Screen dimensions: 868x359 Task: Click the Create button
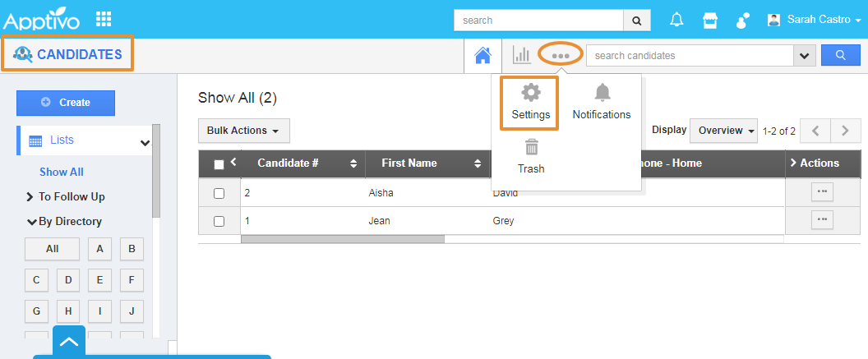click(x=66, y=103)
